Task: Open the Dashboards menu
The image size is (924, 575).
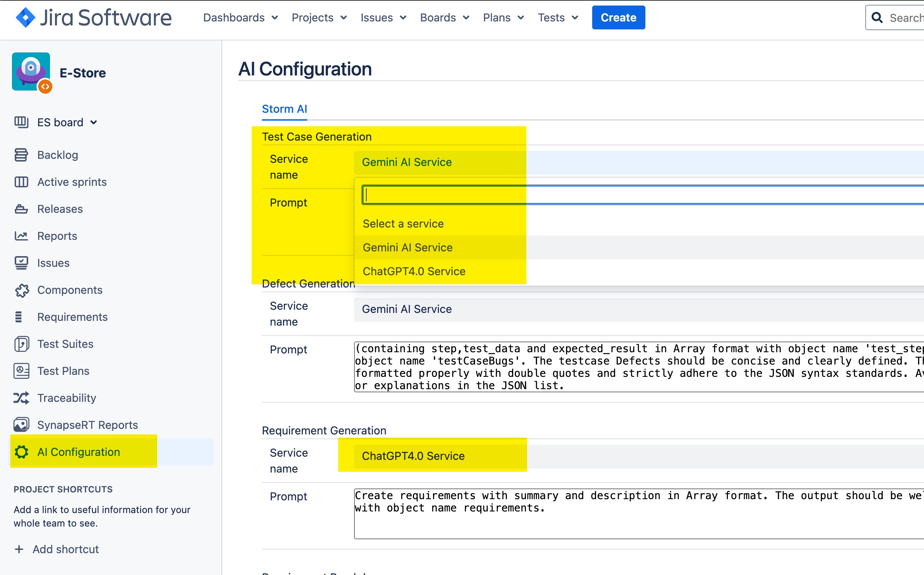Action: coord(240,17)
